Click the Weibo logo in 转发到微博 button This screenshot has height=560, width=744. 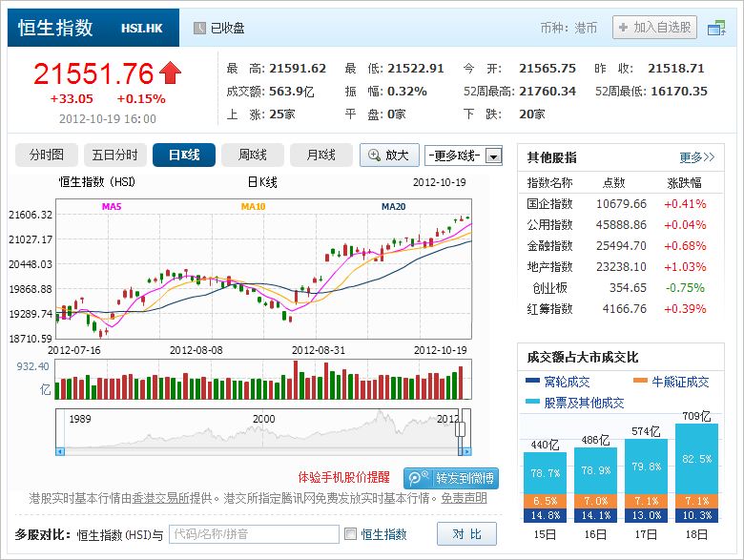click(x=418, y=477)
